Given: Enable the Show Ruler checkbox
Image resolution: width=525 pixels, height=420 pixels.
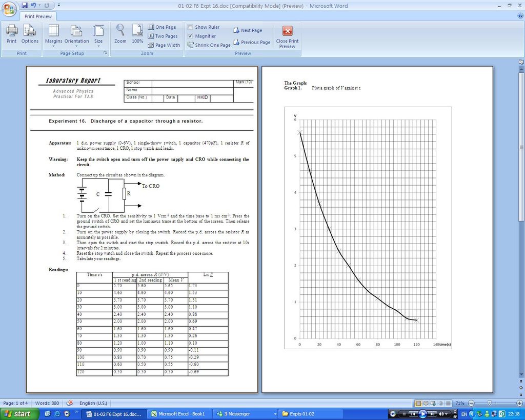Looking at the screenshot, I should (190, 27).
